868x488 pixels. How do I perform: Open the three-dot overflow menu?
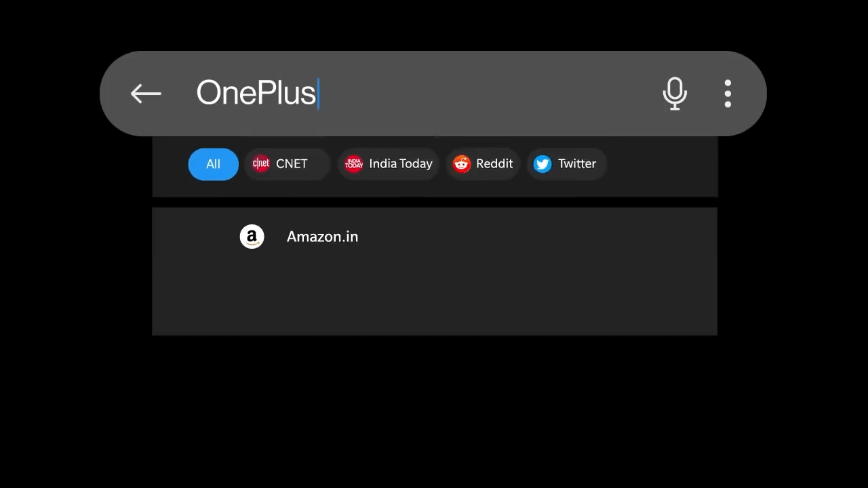pyautogui.click(x=728, y=94)
